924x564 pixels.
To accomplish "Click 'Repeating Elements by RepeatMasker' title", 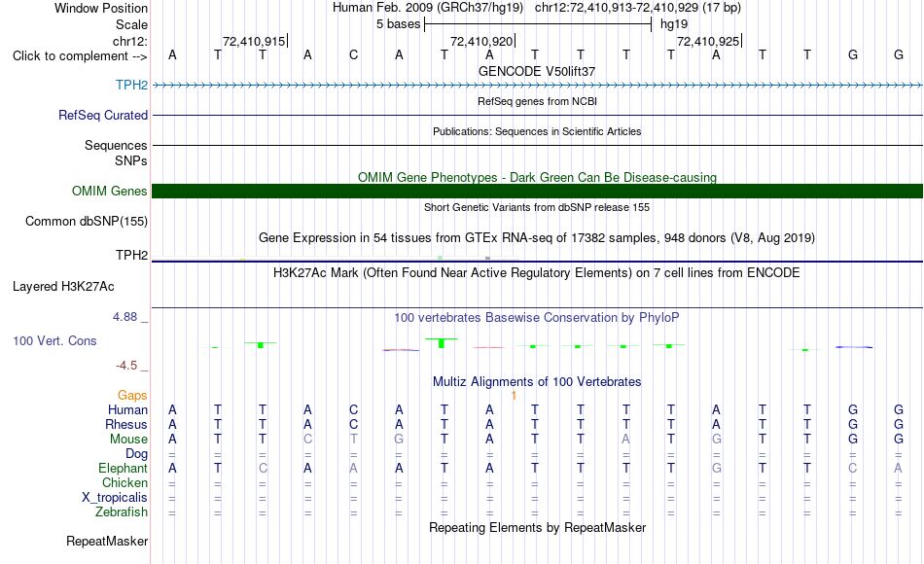I will [537, 527].
